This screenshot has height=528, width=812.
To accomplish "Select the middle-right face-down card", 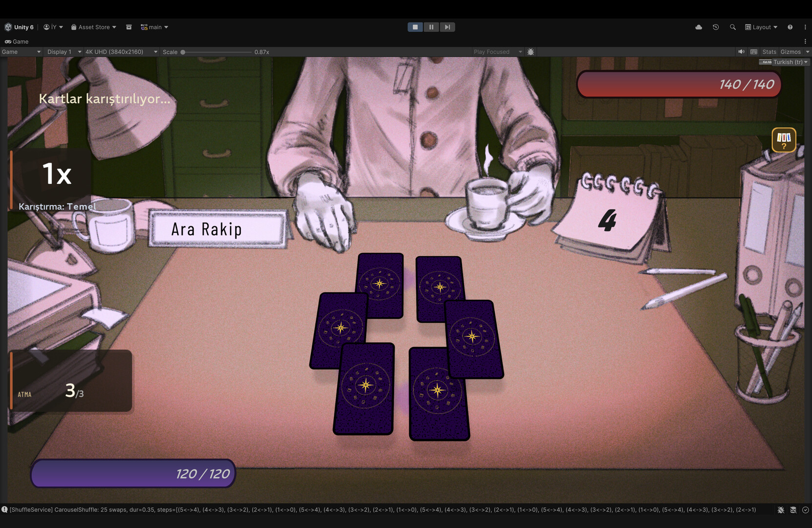I will click(473, 339).
